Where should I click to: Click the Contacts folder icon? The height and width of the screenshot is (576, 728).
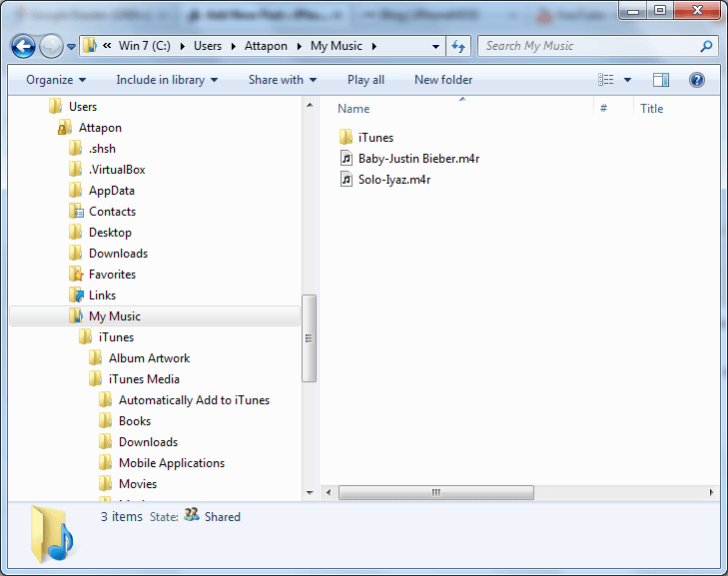click(76, 212)
